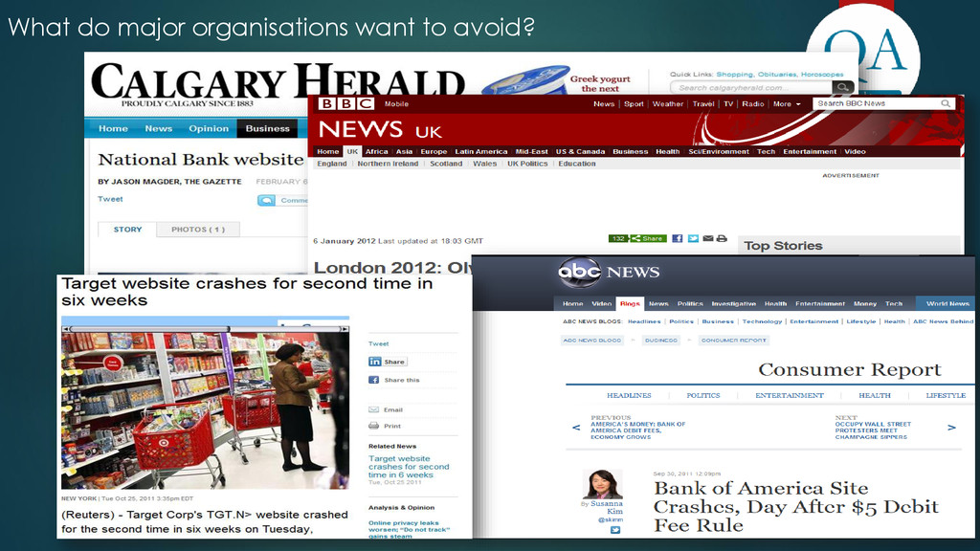
Task: Click Susanna Kim author photo
Action: [x=603, y=484]
